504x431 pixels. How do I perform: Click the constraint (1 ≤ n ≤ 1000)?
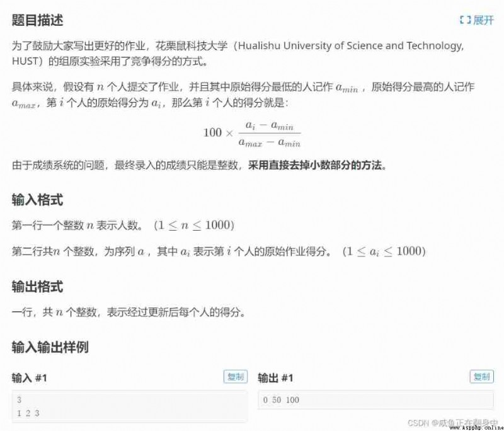tap(194, 225)
